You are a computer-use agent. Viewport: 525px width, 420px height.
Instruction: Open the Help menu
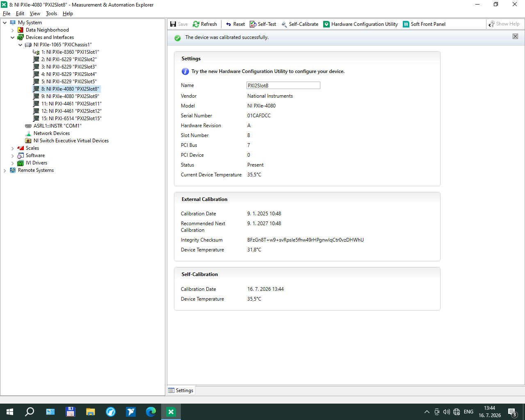tap(68, 14)
